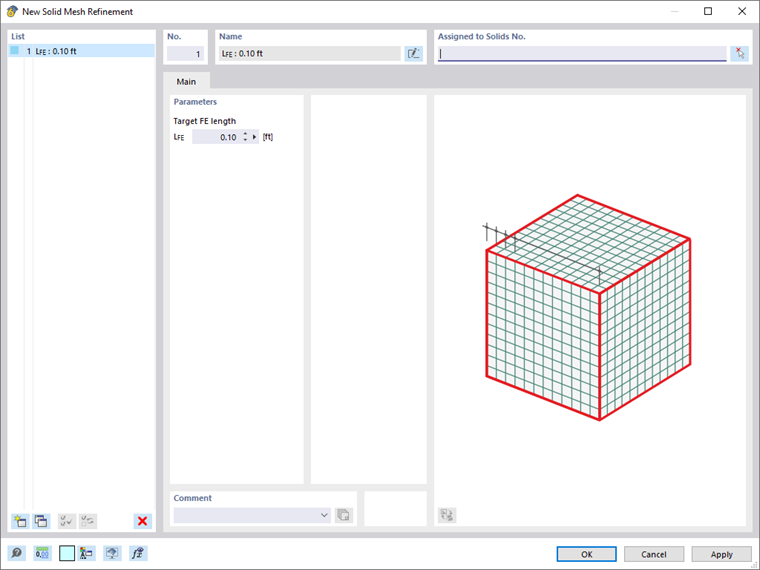This screenshot has height=570, width=760.
Task: Click the preview view settings icon
Action: (447, 515)
